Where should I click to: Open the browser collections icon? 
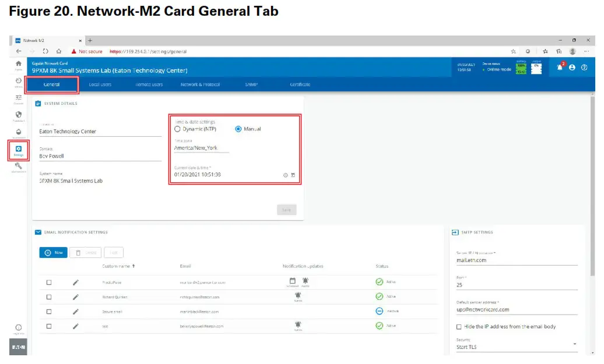point(559,51)
